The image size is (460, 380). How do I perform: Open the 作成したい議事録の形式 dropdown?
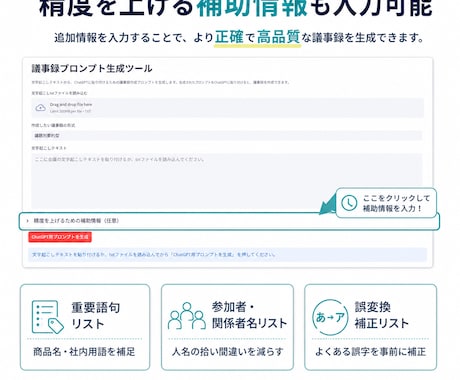click(227, 136)
